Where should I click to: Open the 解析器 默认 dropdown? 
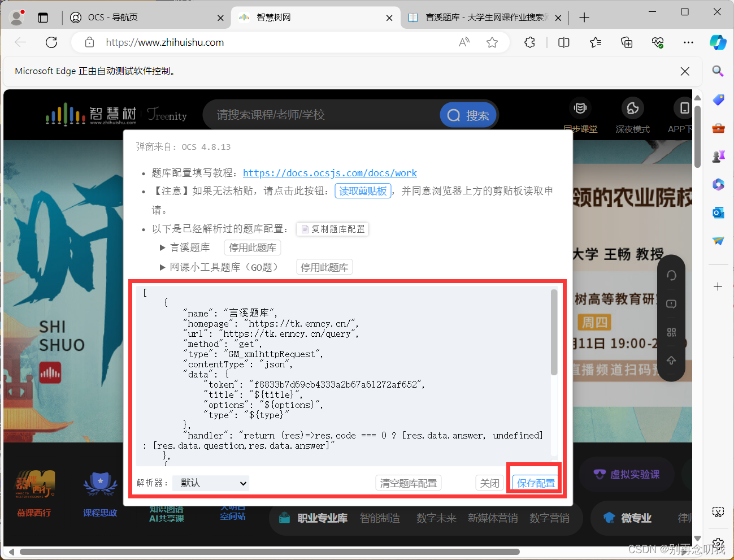tap(211, 483)
